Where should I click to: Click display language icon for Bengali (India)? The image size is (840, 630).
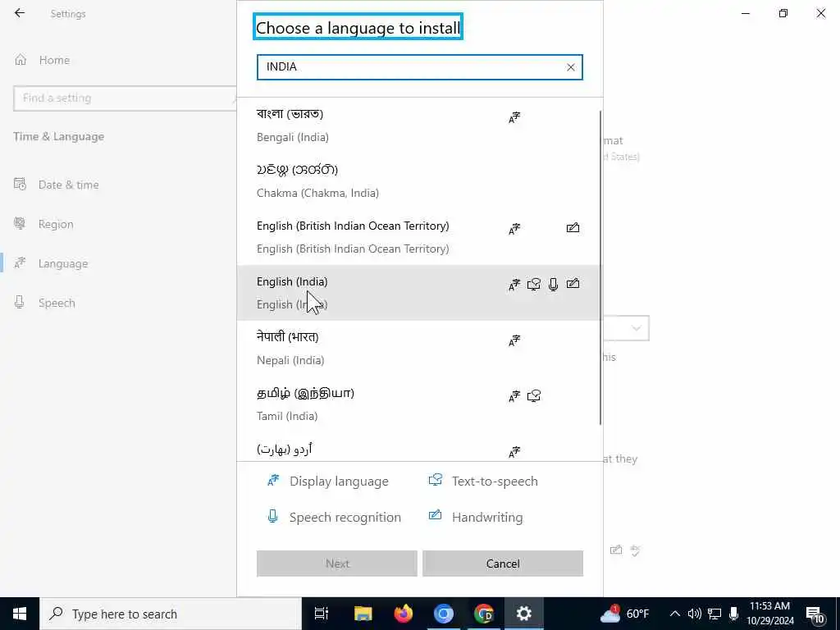(514, 117)
